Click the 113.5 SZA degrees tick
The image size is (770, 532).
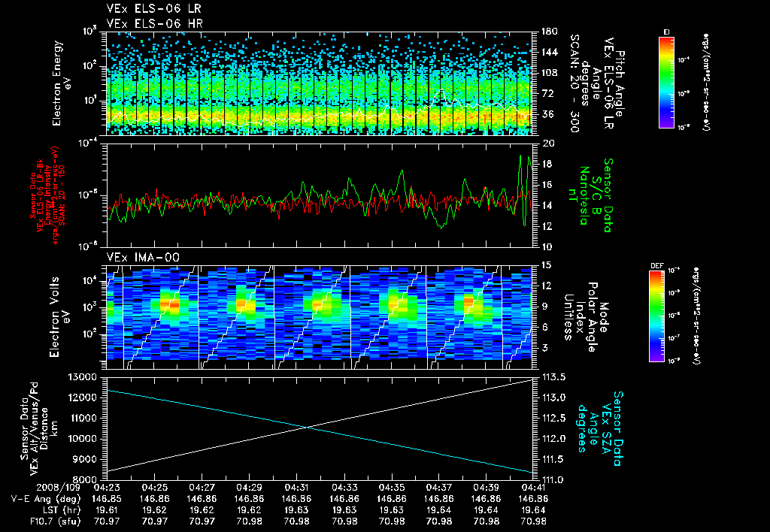click(553, 377)
